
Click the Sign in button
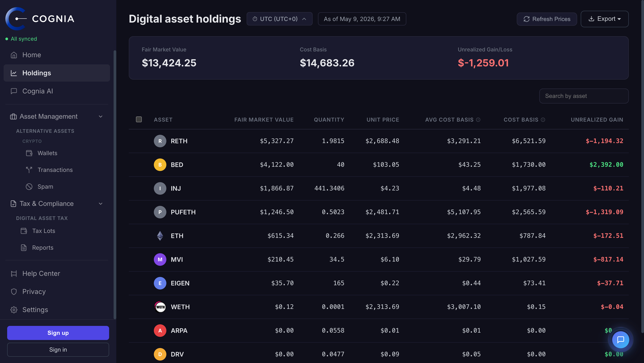pos(58,350)
